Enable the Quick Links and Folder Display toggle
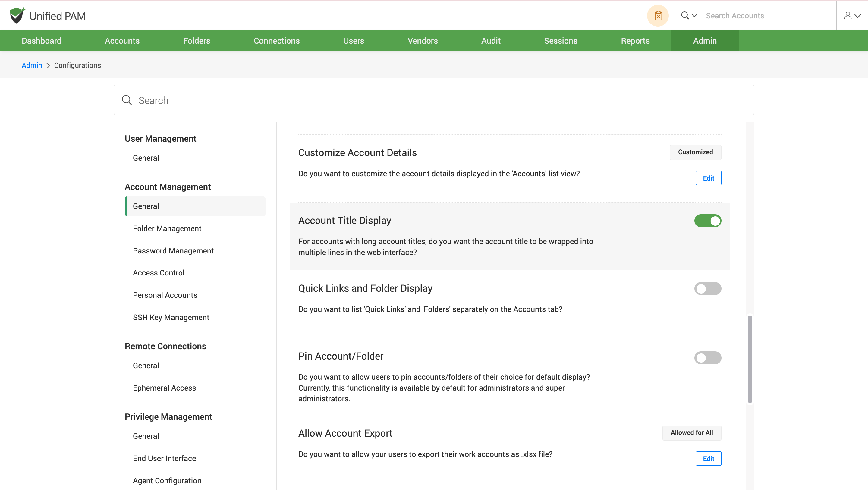Image resolution: width=868 pixels, height=490 pixels. point(708,288)
